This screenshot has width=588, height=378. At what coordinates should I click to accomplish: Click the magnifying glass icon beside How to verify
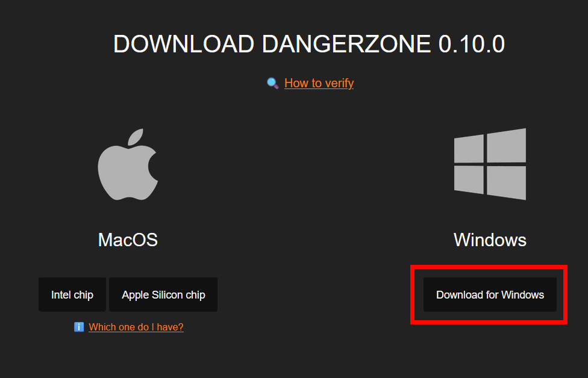point(273,83)
